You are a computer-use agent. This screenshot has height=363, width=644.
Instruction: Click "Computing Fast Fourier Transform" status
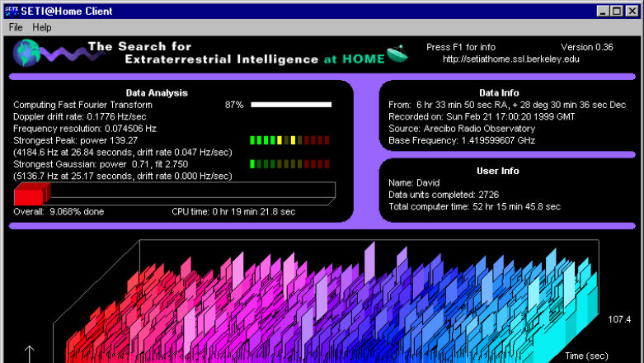[x=82, y=105]
